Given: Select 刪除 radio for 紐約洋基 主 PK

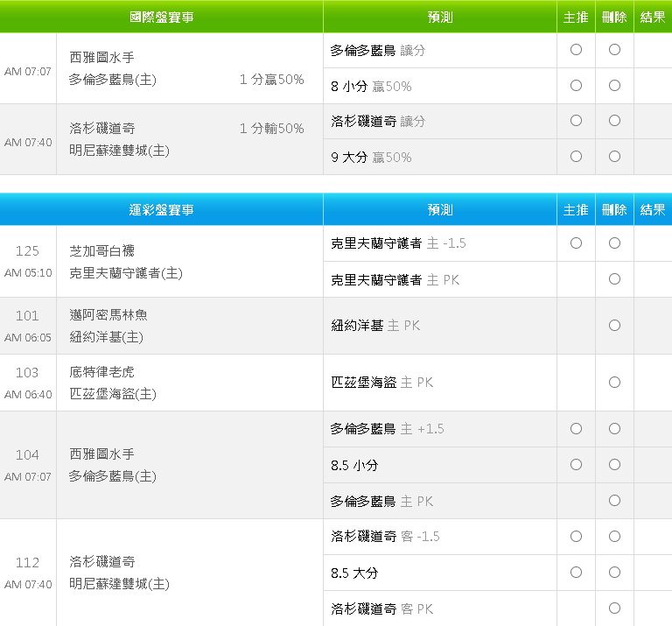Looking at the screenshot, I should (x=614, y=326).
